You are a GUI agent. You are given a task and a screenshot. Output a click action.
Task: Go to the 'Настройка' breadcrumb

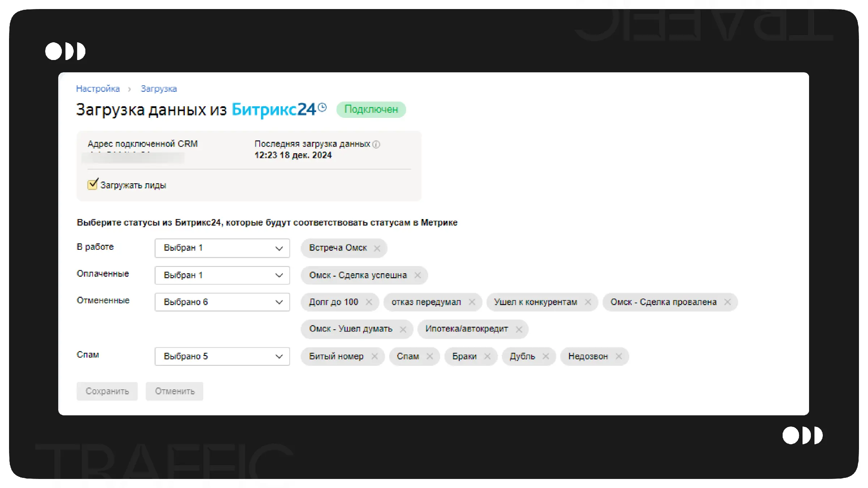pos(98,89)
